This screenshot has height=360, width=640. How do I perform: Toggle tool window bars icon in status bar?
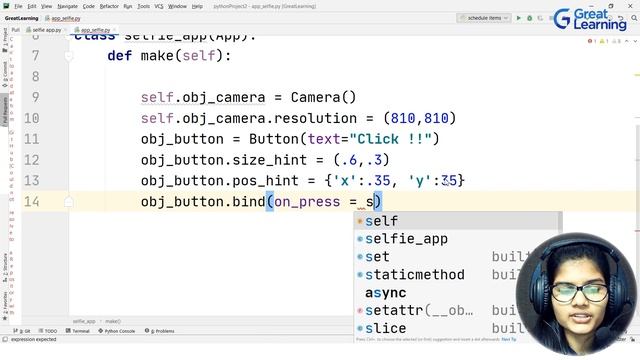pos(5,340)
